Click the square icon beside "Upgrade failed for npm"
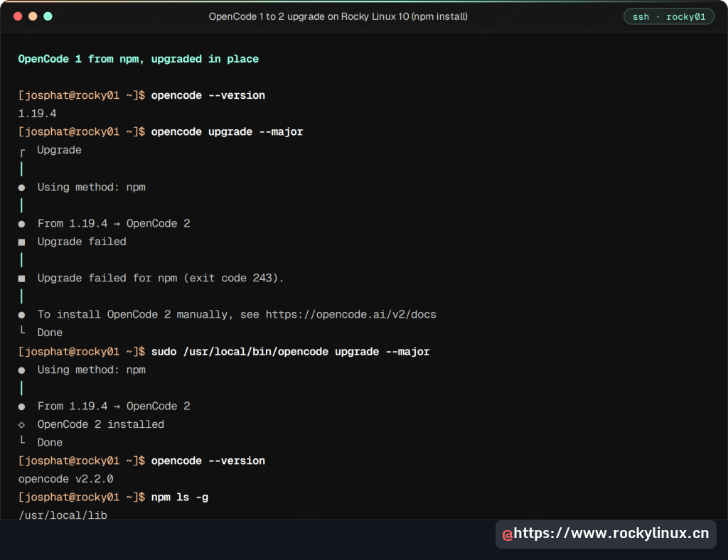 click(21, 279)
